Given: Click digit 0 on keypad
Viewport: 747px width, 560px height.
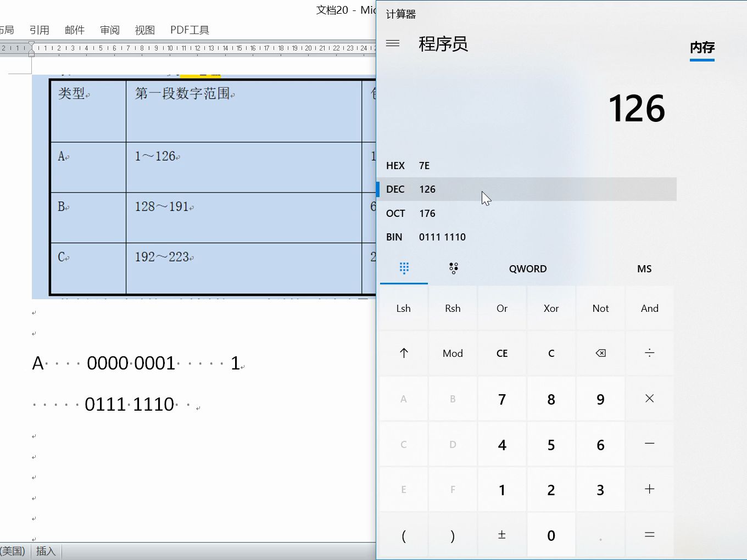Looking at the screenshot, I should [x=551, y=535].
